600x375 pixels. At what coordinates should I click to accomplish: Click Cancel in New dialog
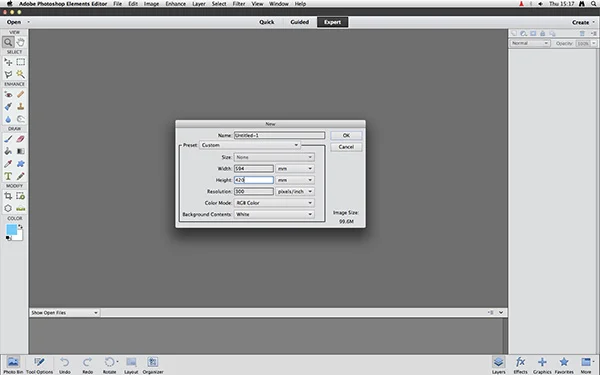pyautogui.click(x=346, y=147)
